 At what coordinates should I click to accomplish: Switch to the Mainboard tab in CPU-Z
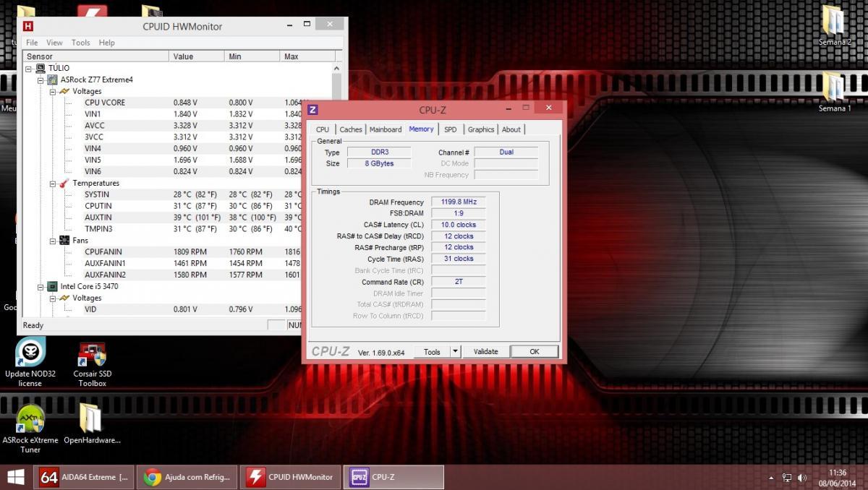click(386, 129)
